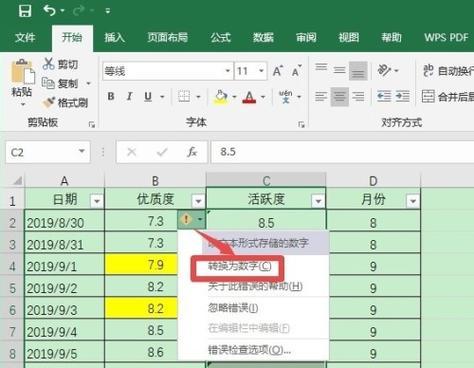Screen dimensions: 474x368
Task: Click the error warning exclamation icon
Action: tap(186, 219)
